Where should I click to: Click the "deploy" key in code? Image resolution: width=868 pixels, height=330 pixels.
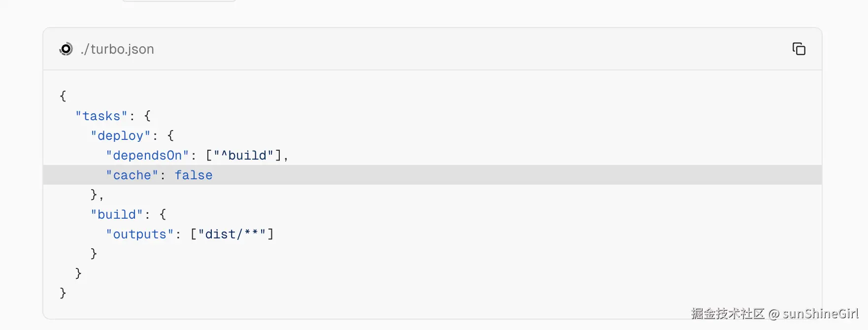[121, 136]
